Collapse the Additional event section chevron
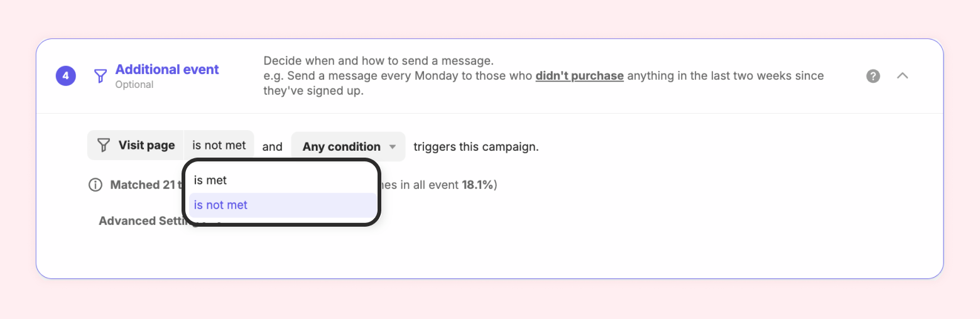The height and width of the screenshot is (319, 980). click(903, 76)
